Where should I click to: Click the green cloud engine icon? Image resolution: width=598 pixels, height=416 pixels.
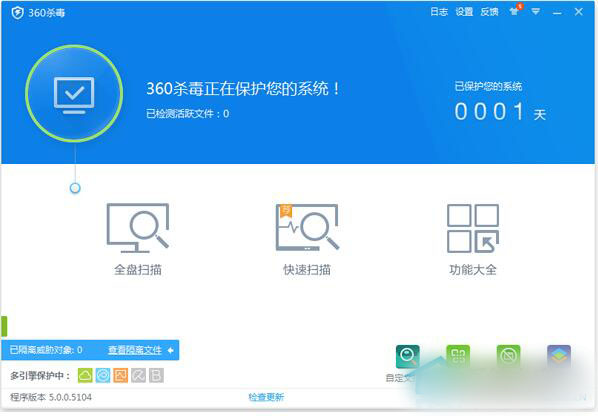(85, 376)
